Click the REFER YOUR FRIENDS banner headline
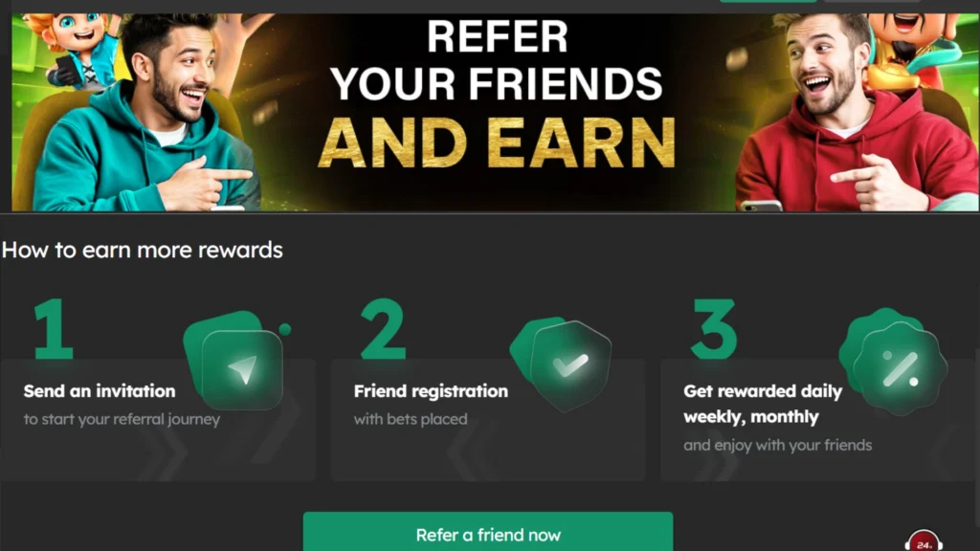980x551 pixels. coord(497,60)
